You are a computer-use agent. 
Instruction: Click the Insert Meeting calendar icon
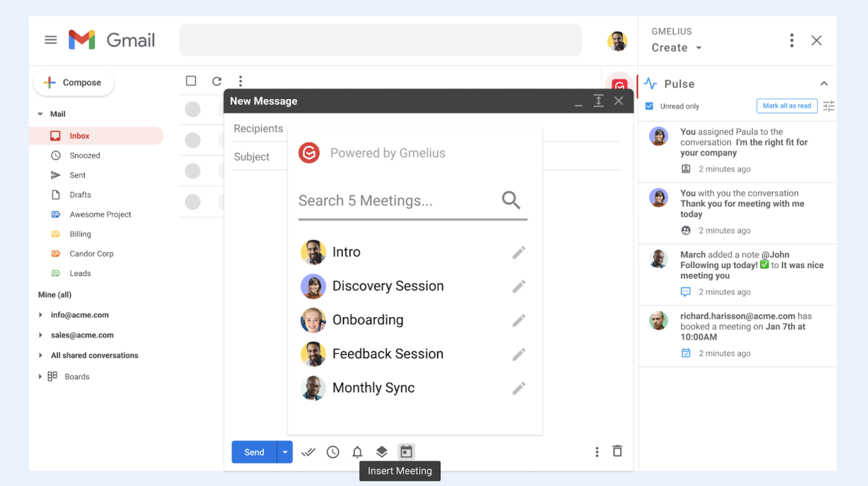(x=406, y=452)
